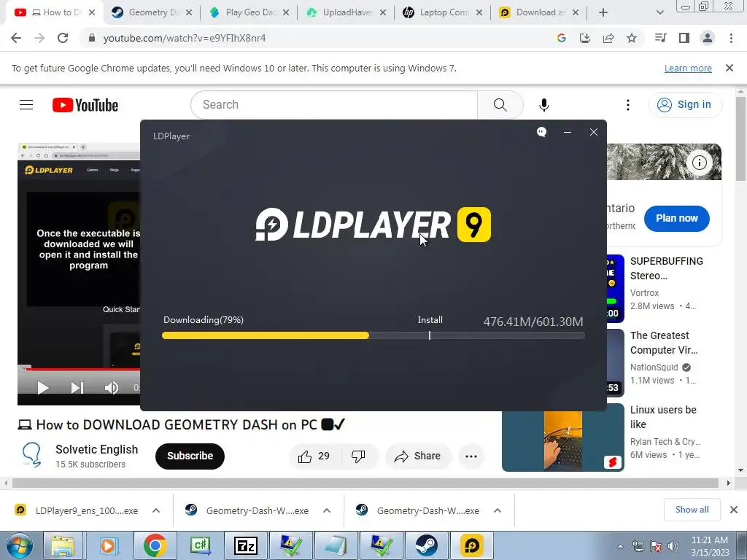Expand first Geometry-Dash-W....exe download options

pyautogui.click(x=327, y=510)
